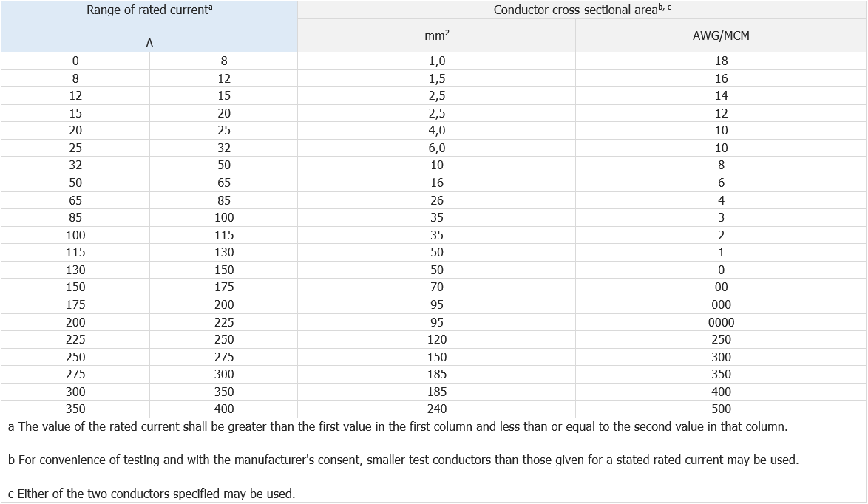
Task: Select the 70 mm² cell
Action: (x=437, y=287)
